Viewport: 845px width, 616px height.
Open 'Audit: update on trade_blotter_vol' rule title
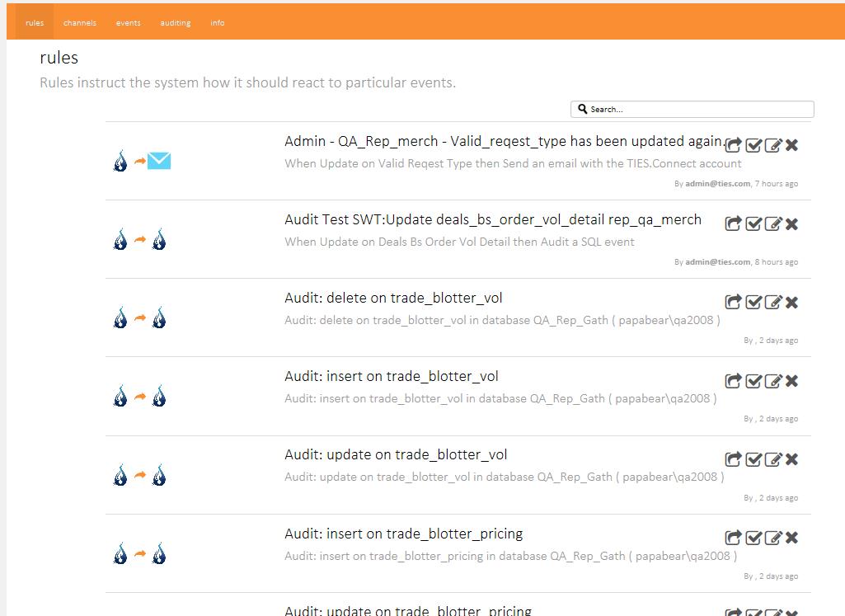click(x=396, y=455)
